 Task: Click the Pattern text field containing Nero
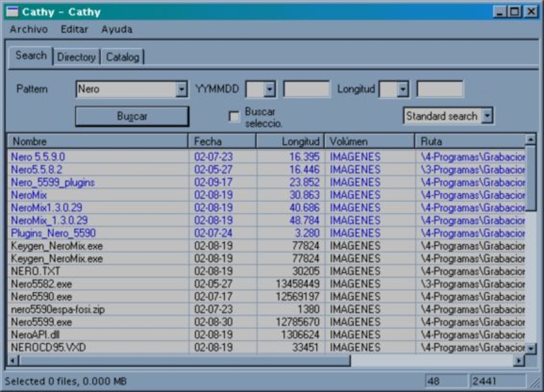[126, 90]
